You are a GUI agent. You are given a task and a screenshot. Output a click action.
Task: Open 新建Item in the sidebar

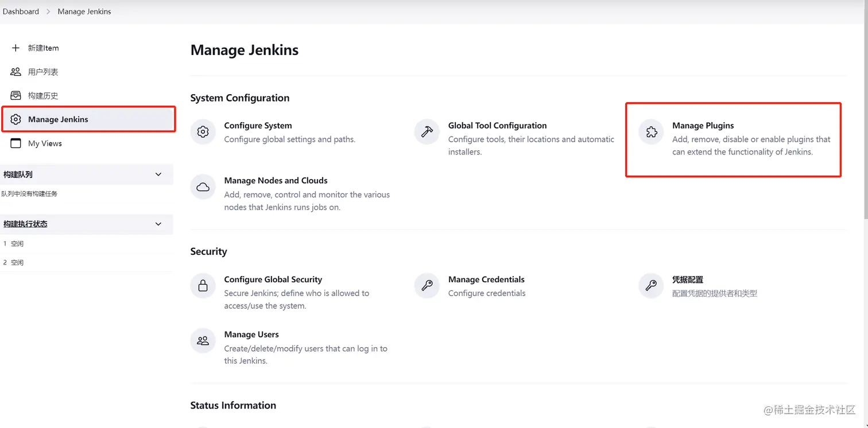pyautogui.click(x=43, y=48)
